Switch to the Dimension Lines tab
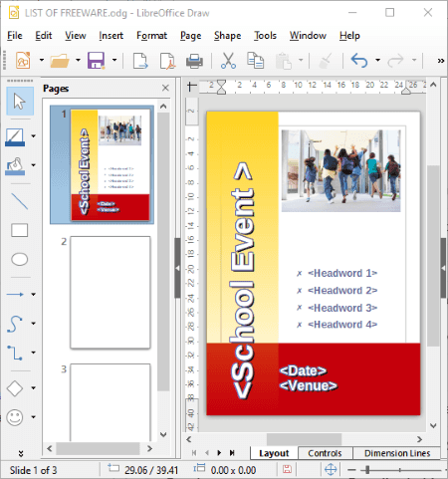The height and width of the screenshot is (479, 448). (397, 453)
